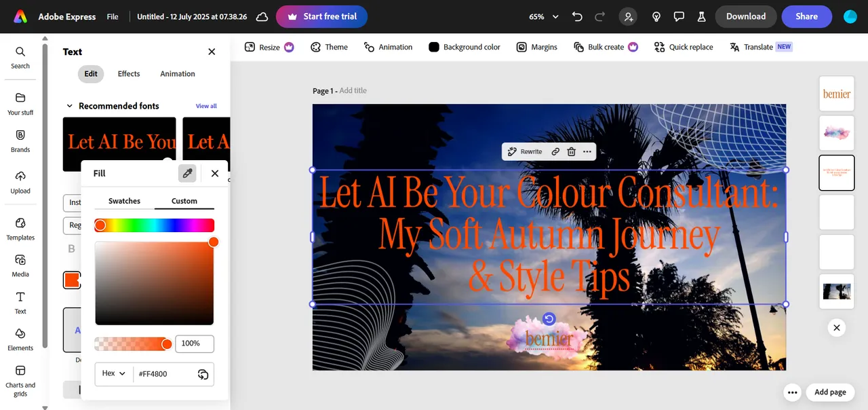Click the link icon on text toolbar
The image size is (868, 410).
pyautogui.click(x=555, y=151)
